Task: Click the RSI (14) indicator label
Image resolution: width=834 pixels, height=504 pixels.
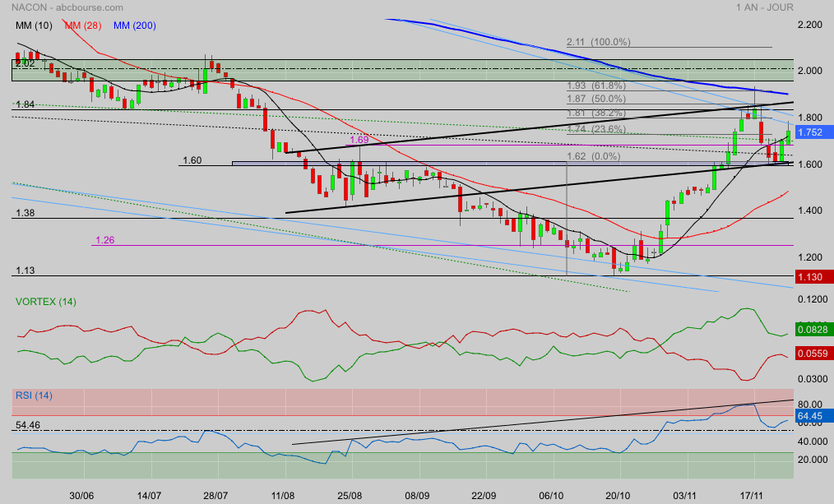Action: point(34,395)
